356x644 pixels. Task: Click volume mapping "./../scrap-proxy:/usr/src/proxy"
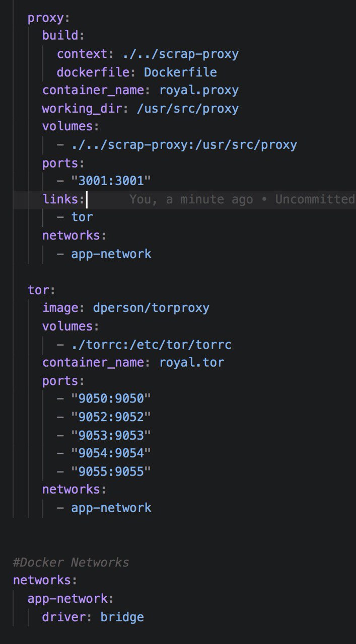click(184, 145)
